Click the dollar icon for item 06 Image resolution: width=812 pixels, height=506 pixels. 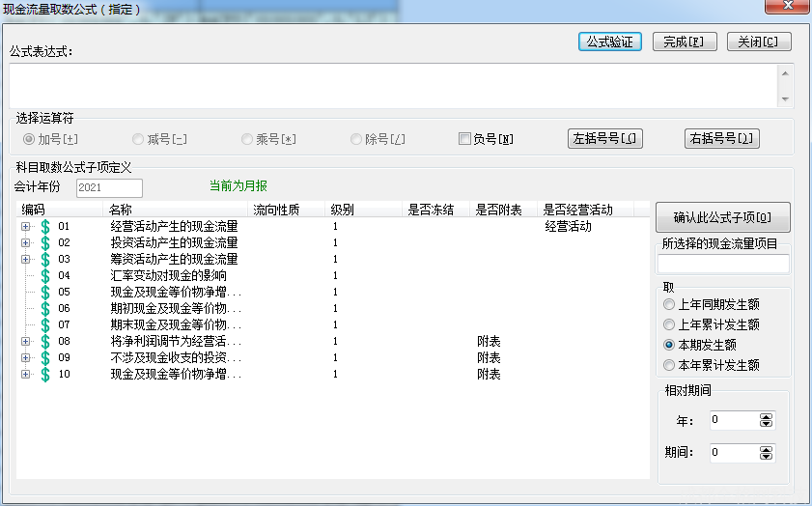coord(44,308)
